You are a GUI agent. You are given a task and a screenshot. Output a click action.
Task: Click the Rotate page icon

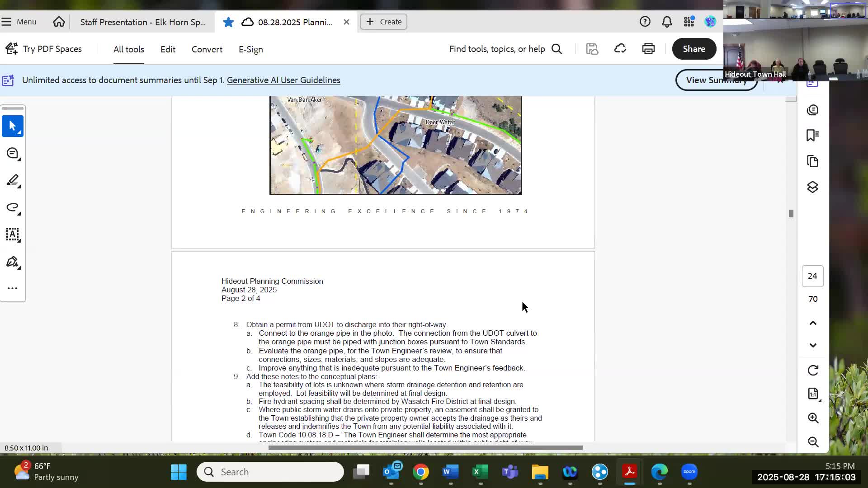[x=813, y=371]
